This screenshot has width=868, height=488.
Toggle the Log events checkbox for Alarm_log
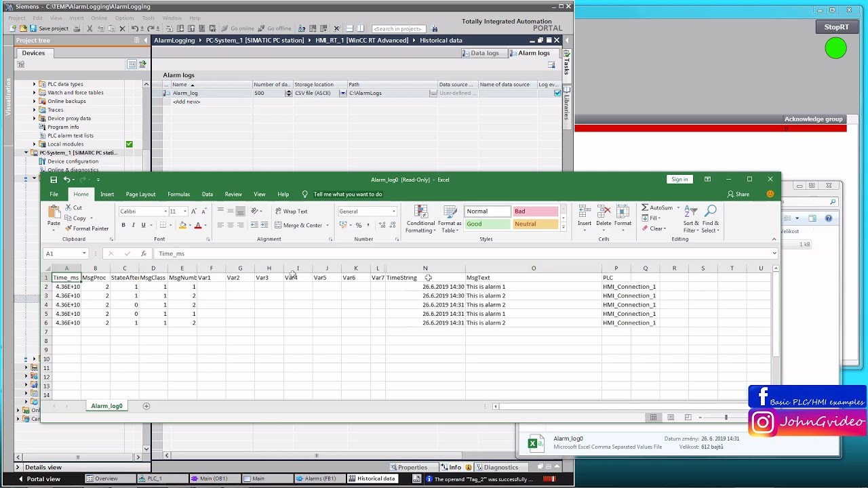pyautogui.click(x=557, y=93)
